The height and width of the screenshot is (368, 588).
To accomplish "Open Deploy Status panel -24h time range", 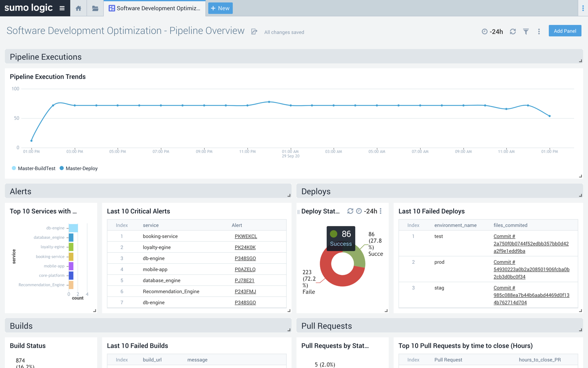I will pos(367,211).
